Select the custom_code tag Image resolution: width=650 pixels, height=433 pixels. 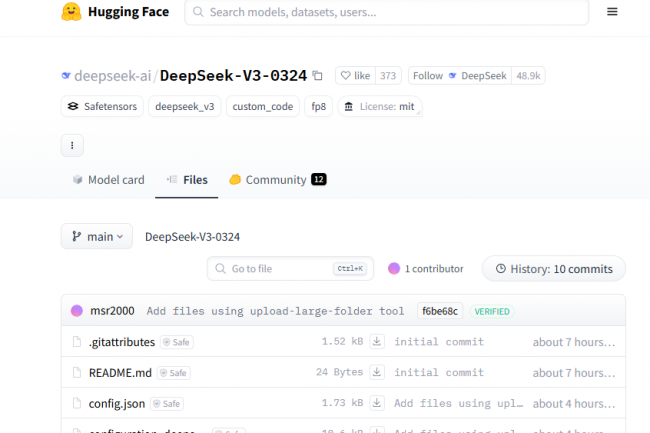pos(263,106)
